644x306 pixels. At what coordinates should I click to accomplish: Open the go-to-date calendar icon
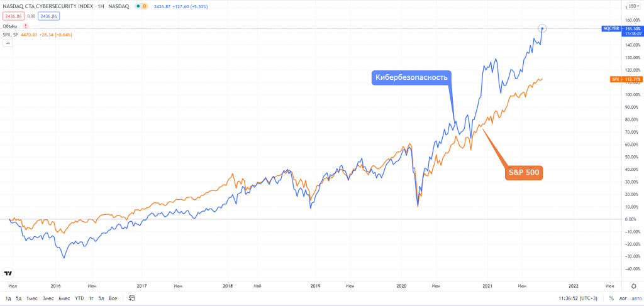pyautogui.click(x=132, y=298)
